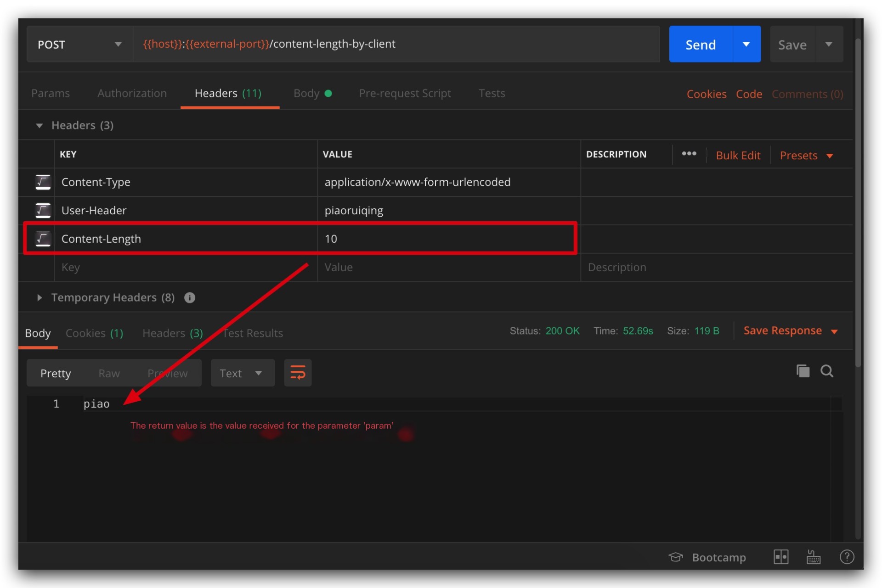Switch to the Preview response view
Screen dimensions: 882x588
[x=167, y=373]
